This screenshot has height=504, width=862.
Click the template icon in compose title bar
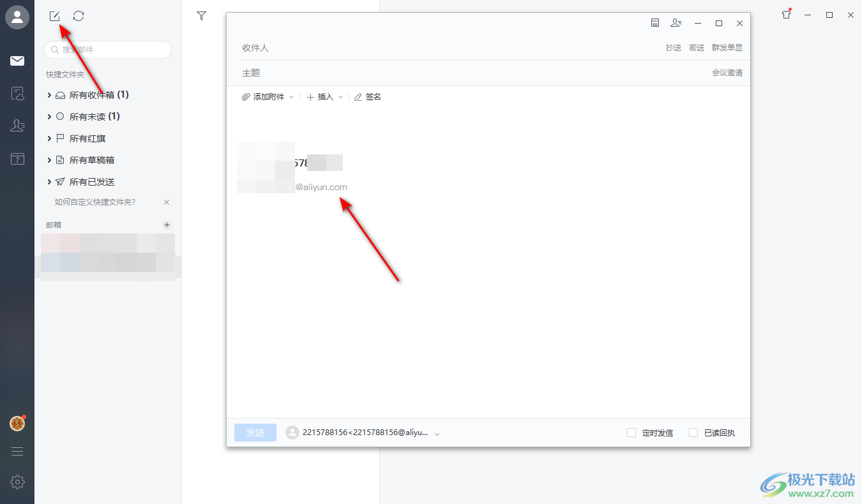point(655,23)
